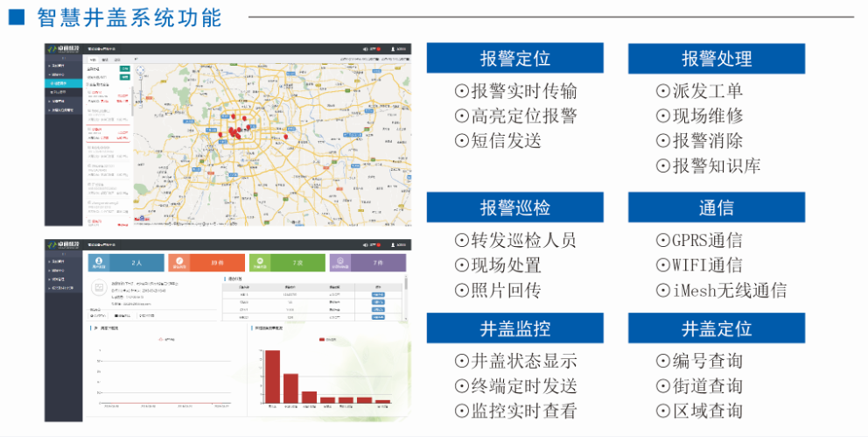Click the alarm speaker icon in statistics page header
The width and height of the screenshot is (868, 437).
[x=365, y=243]
